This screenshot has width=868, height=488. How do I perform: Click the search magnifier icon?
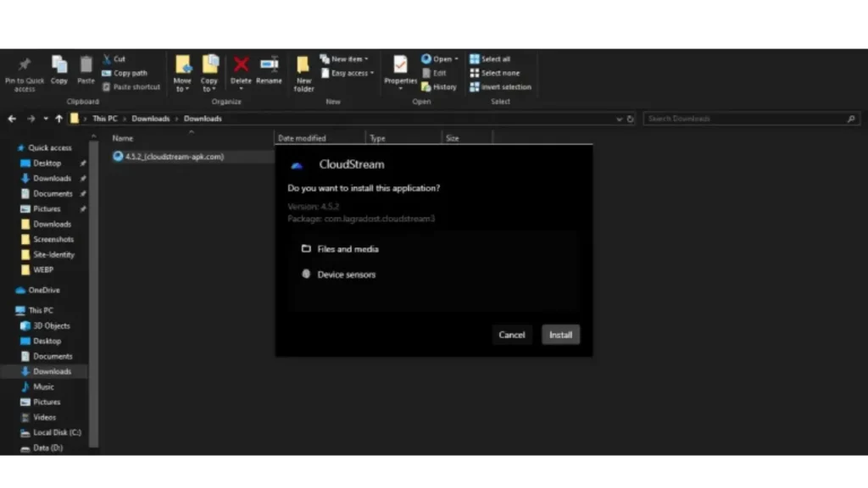851,119
